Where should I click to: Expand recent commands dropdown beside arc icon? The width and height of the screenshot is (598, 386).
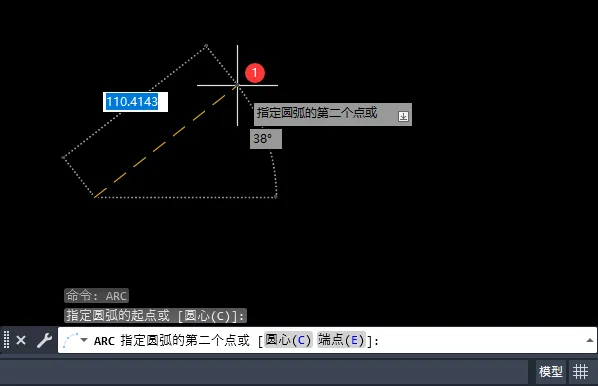(x=84, y=339)
